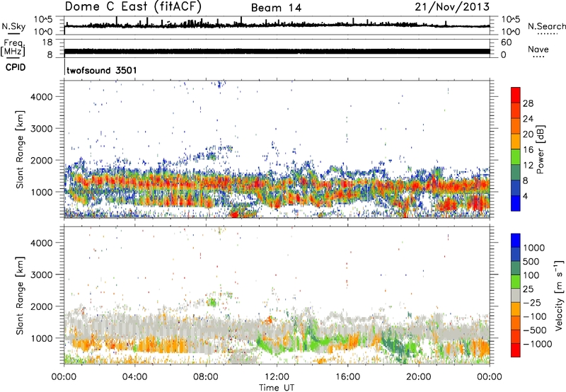Click 'Slant Range [km]' label of power panel
The width and height of the screenshot is (566, 392).
click(20, 149)
